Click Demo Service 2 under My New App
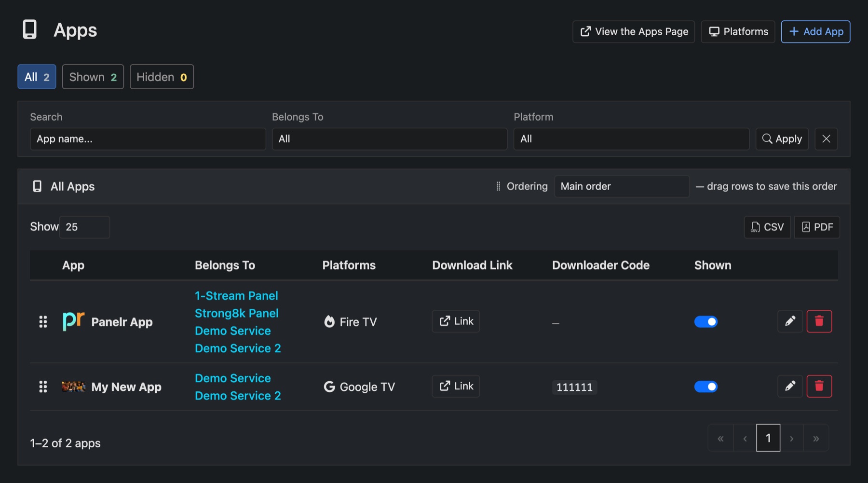This screenshot has width=868, height=483. point(238,396)
